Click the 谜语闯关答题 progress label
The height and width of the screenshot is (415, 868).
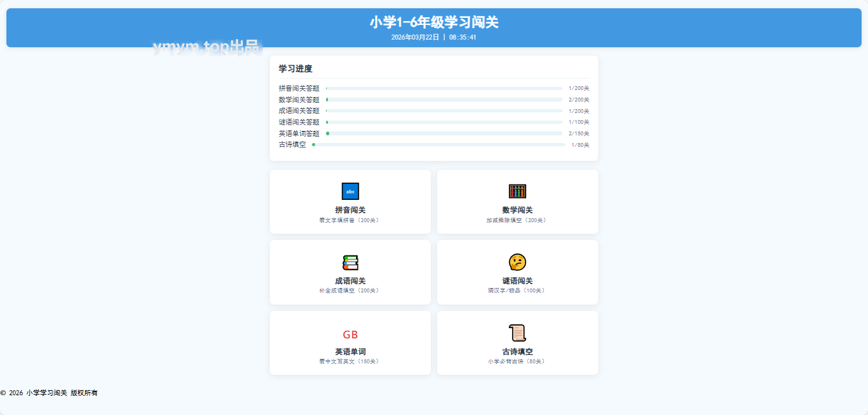click(x=299, y=122)
